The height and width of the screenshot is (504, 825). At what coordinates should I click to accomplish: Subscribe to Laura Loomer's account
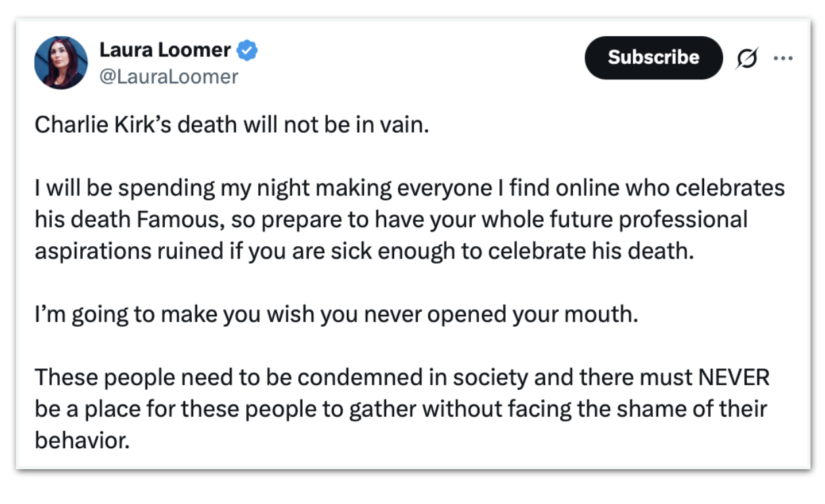(654, 58)
